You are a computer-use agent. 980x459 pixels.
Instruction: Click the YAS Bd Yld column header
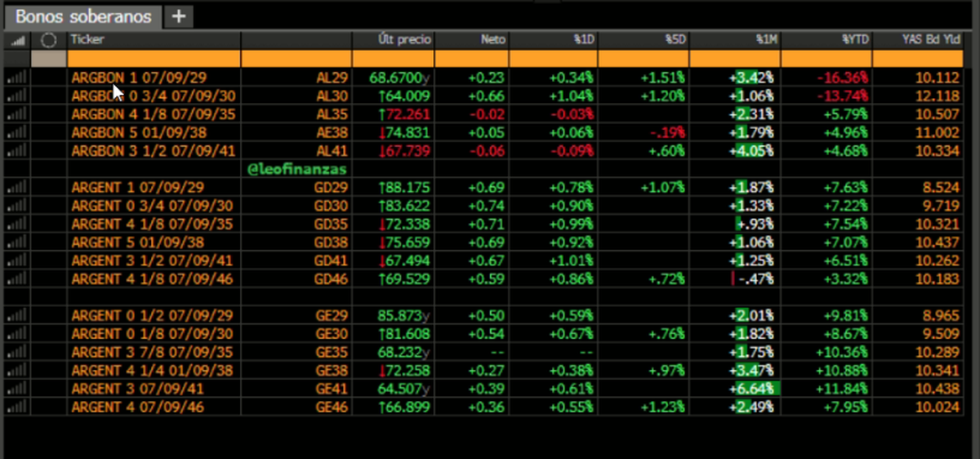pyautogui.click(x=925, y=39)
